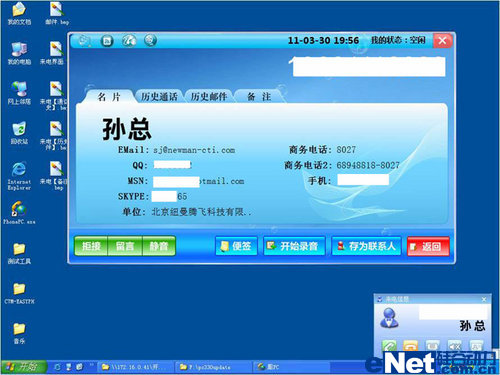Click the last gray icon in the popup toolbar

click(x=476, y=346)
